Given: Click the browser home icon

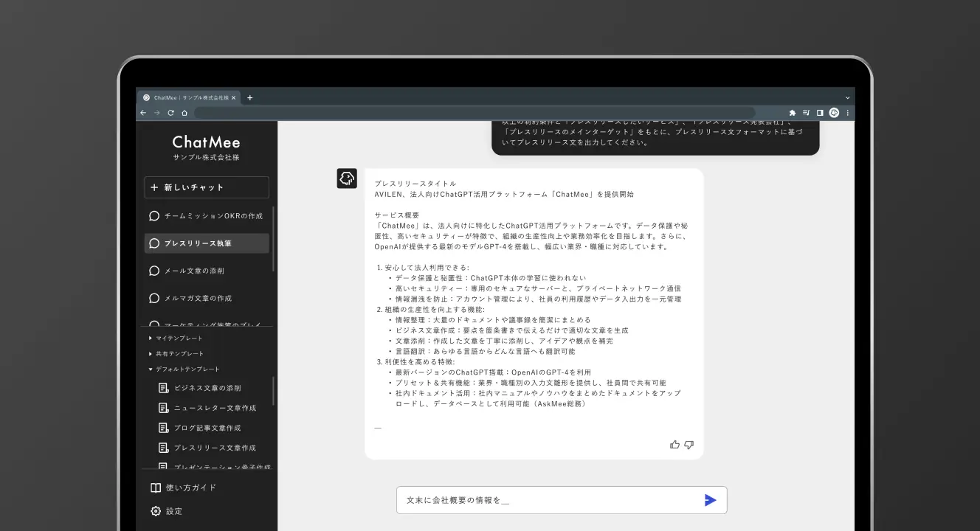Looking at the screenshot, I should [x=184, y=113].
